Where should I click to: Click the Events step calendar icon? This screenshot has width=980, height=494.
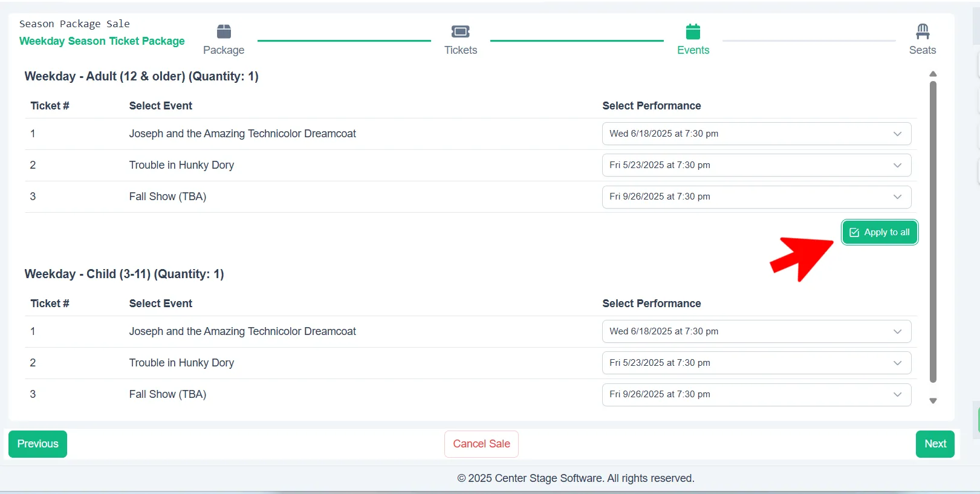click(693, 31)
